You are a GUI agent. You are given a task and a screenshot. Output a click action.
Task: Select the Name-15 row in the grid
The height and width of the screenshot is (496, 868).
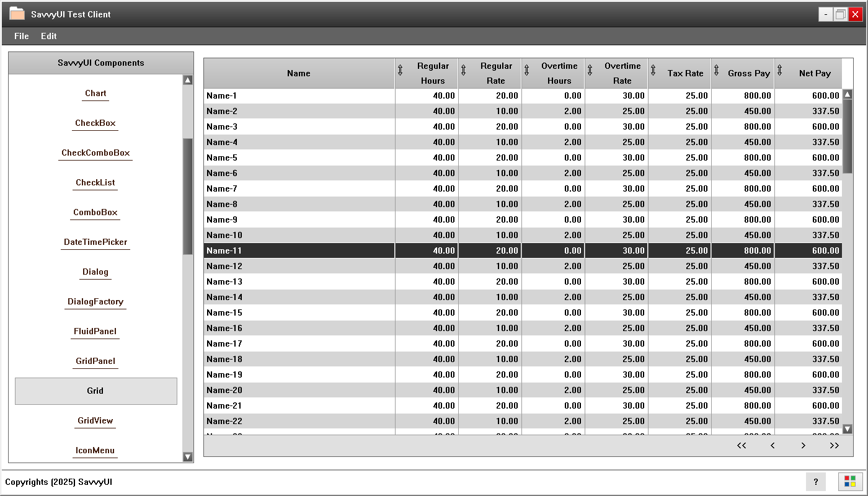299,312
